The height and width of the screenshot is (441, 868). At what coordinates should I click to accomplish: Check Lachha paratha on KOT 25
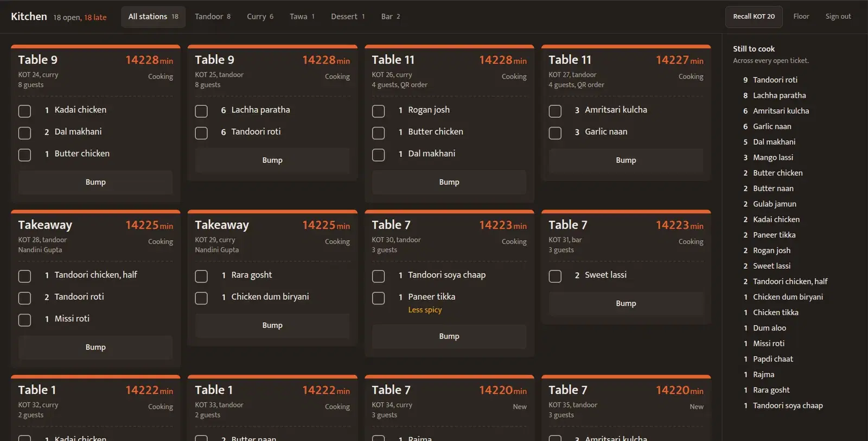tap(201, 111)
